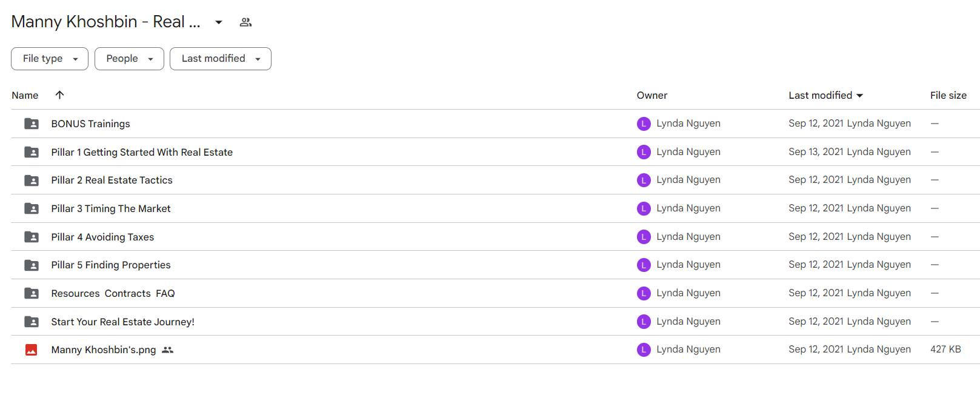Open the folder title dropdown arrow
Image resolution: width=980 pixels, height=401 pixels.
219,22
